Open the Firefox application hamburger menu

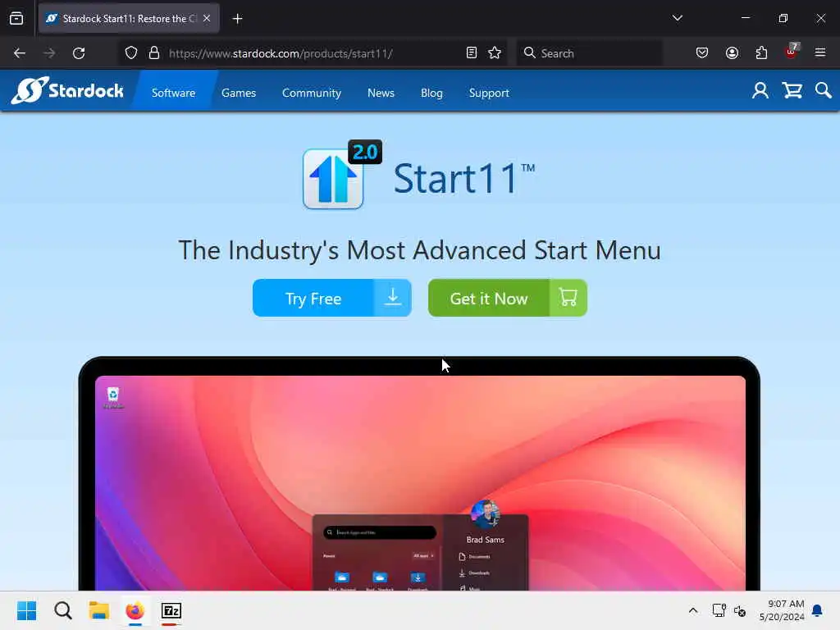pos(820,52)
